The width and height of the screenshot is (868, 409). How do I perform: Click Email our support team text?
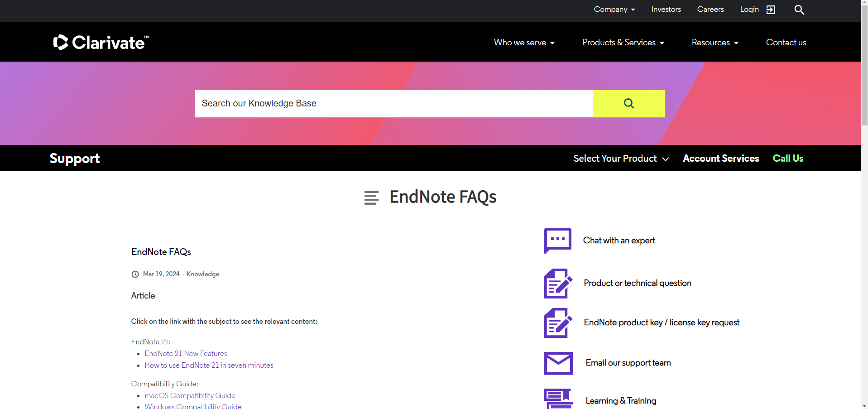coord(628,363)
